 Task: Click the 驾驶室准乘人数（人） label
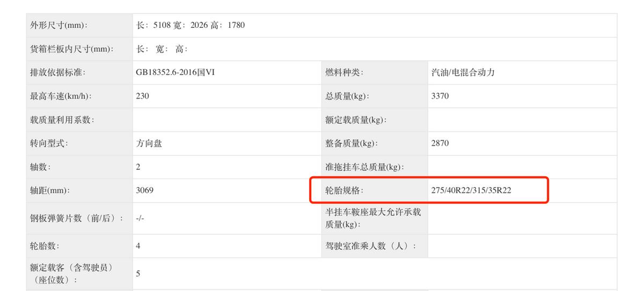pyautogui.click(x=371, y=246)
